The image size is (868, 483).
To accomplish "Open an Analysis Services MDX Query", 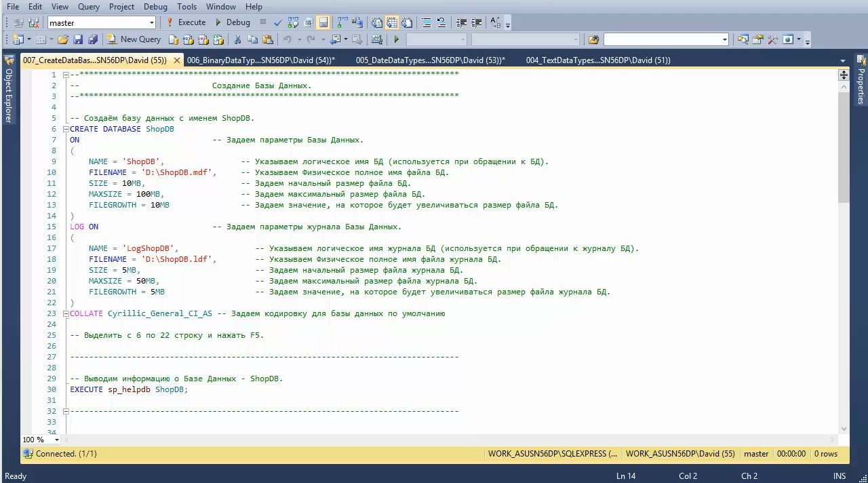I will (x=188, y=39).
